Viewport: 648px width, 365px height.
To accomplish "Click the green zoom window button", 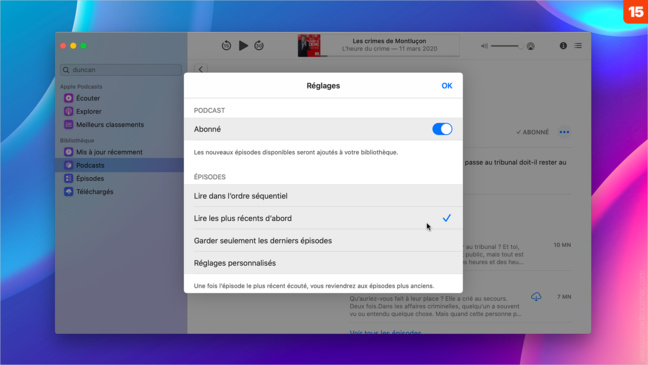I will click(x=83, y=45).
